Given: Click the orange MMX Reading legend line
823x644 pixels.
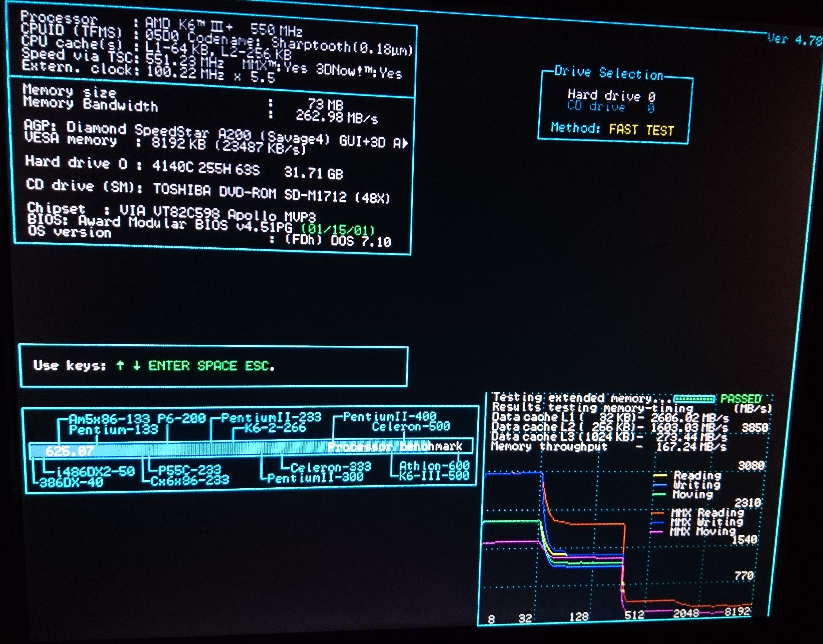Looking at the screenshot, I should pos(657,513).
